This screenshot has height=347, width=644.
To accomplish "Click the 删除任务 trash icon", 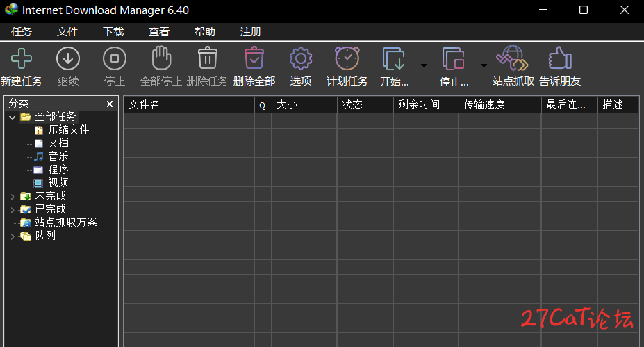I will point(208,58).
